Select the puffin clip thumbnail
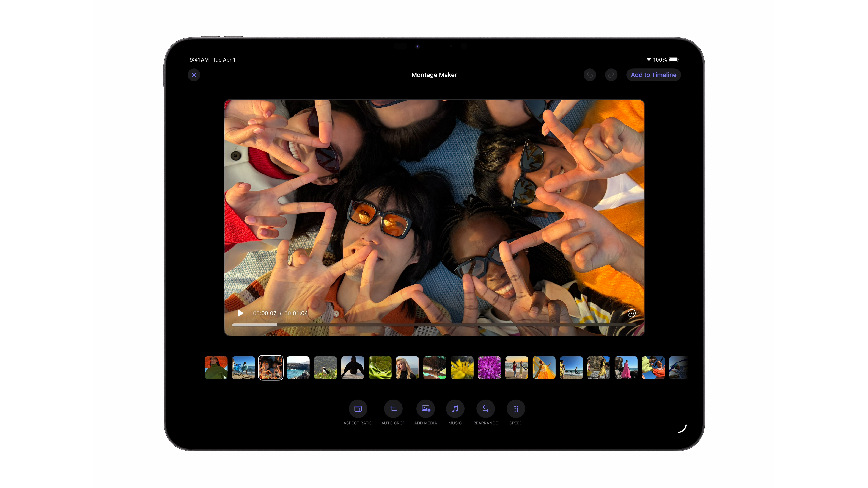Screen dimensions: 868x488 click(325, 368)
